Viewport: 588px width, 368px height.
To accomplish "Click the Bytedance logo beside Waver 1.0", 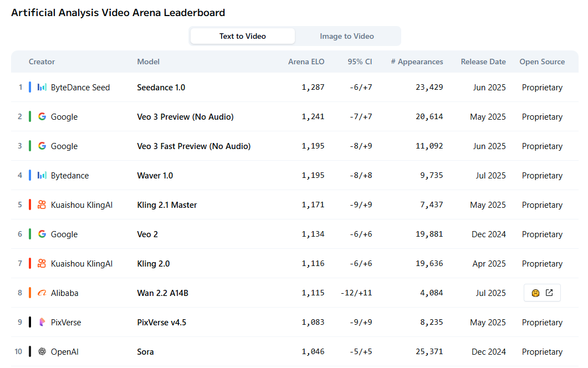I will click(42, 176).
